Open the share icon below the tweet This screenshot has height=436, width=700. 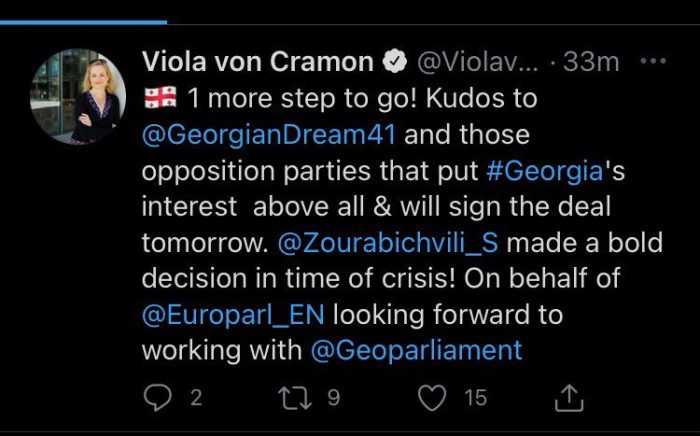[x=567, y=397]
